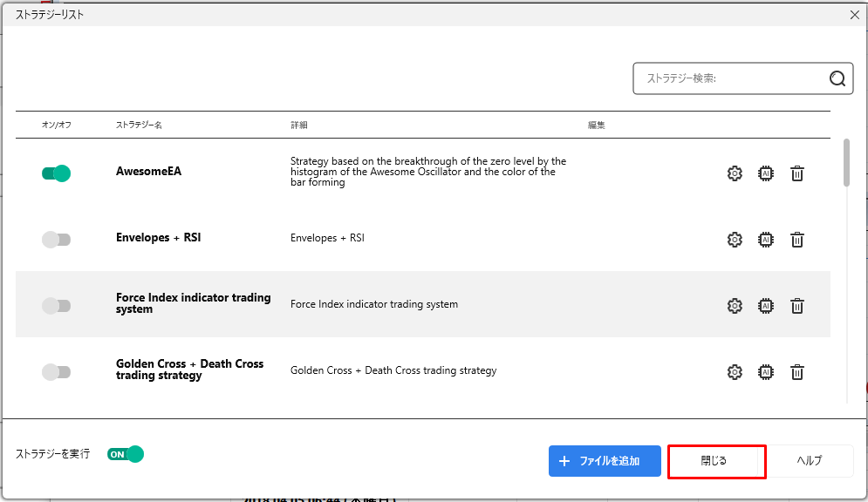Open settings gear for Envelopes + RSI
This screenshot has height=502, width=868.
pos(735,240)
